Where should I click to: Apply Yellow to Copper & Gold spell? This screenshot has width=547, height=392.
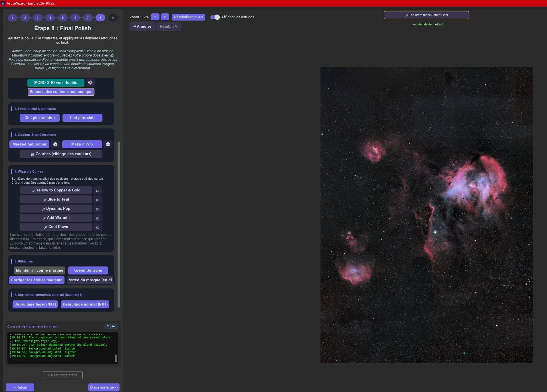click(x=56, y=190)
